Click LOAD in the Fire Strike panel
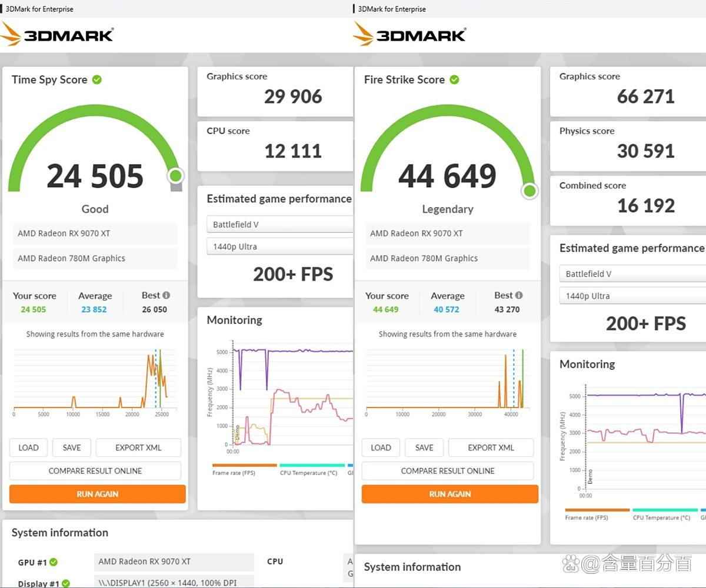706x588 pixels. 381,447
